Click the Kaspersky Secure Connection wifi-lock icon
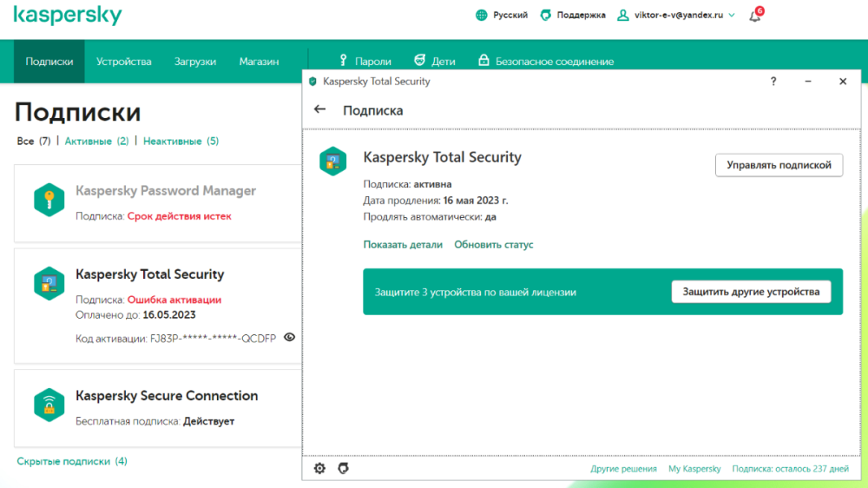868x488 pixels. point(49,405)
